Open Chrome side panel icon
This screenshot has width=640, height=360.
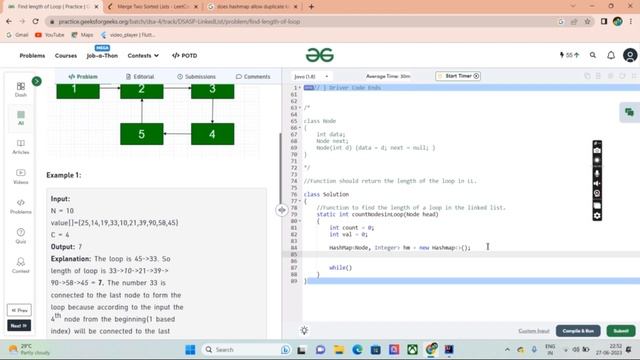pos(604,21)
